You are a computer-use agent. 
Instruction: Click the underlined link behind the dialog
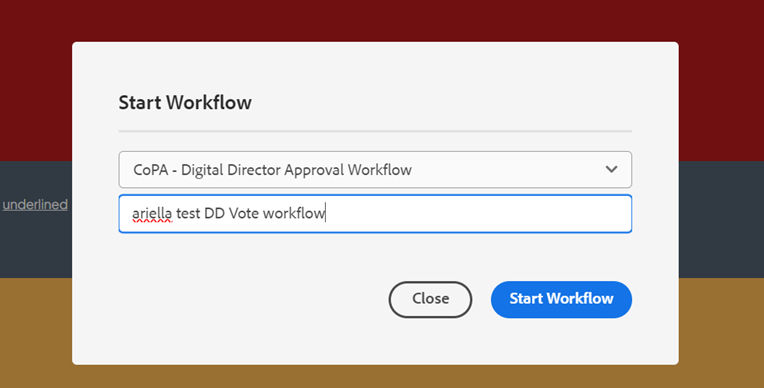point(35,205)
